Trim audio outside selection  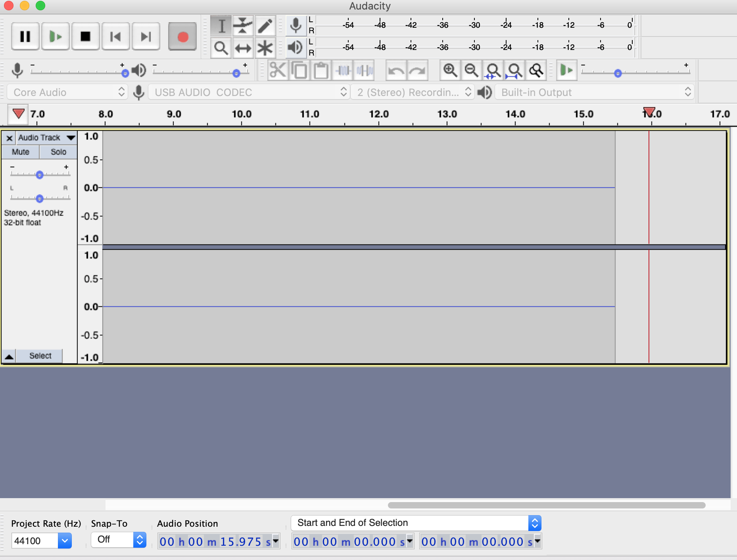click(x=343, y=71)
